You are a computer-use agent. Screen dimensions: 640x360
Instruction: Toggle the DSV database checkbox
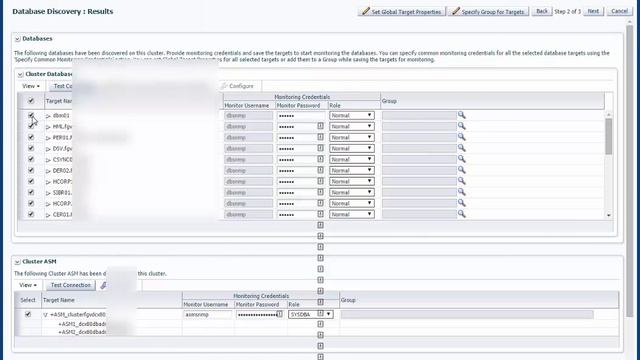click(31, 148)
